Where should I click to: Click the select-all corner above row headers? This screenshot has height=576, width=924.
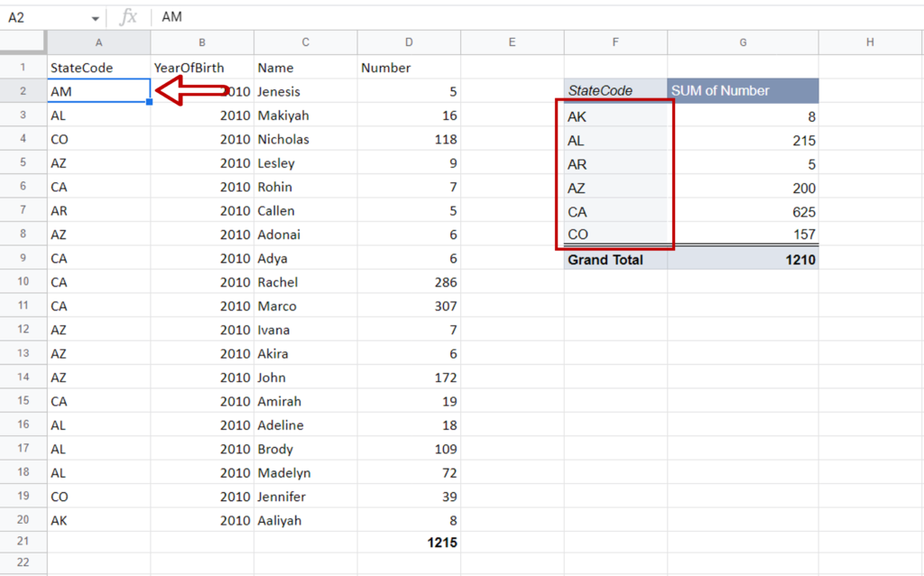[23, 42]
